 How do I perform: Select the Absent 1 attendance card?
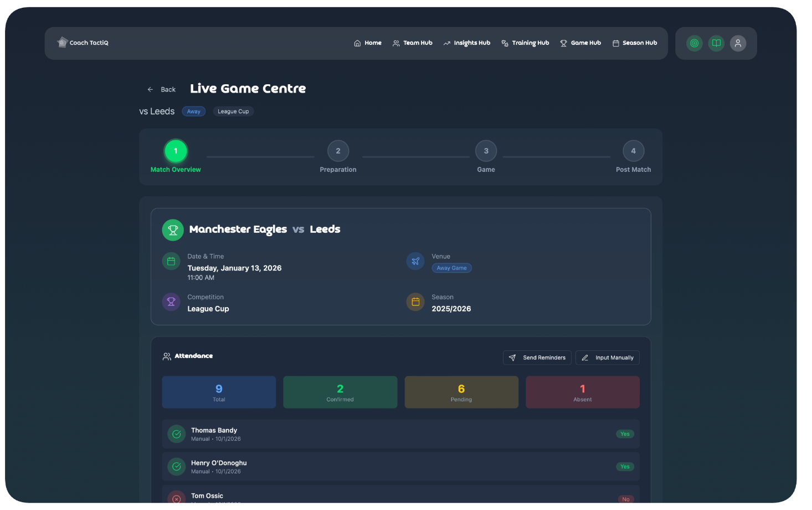(583, 392)
